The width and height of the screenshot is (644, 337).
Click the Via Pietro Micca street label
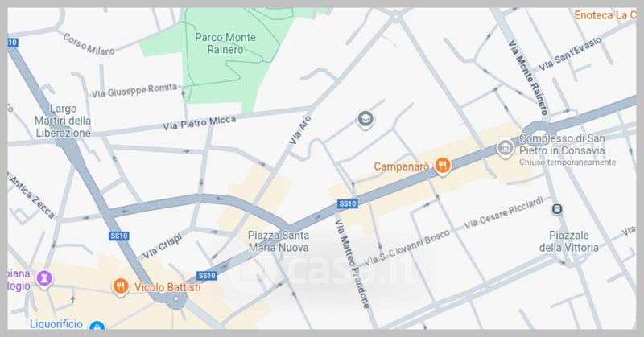click(x=200, y=123)
